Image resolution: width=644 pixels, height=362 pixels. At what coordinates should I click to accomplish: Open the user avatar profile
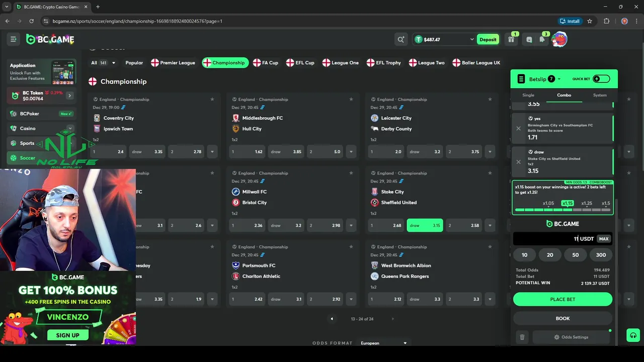tap(559, 39)
